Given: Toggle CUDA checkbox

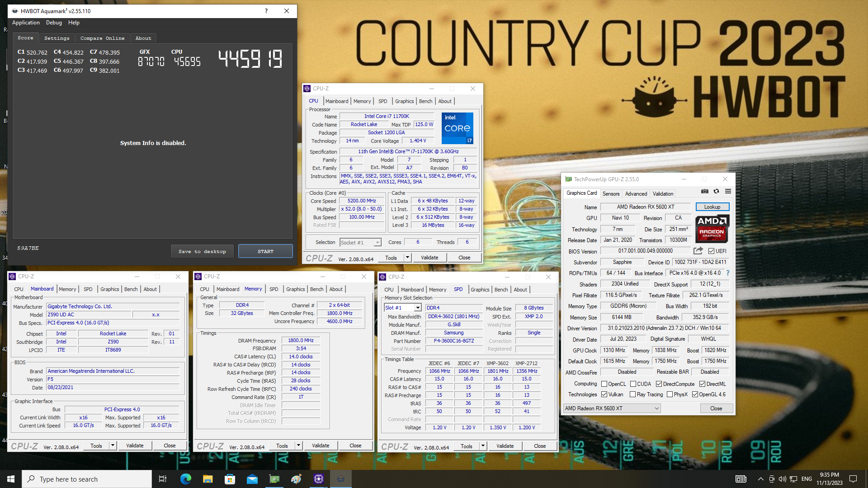Looking at the screenshot, I should (x=633, y=384).
